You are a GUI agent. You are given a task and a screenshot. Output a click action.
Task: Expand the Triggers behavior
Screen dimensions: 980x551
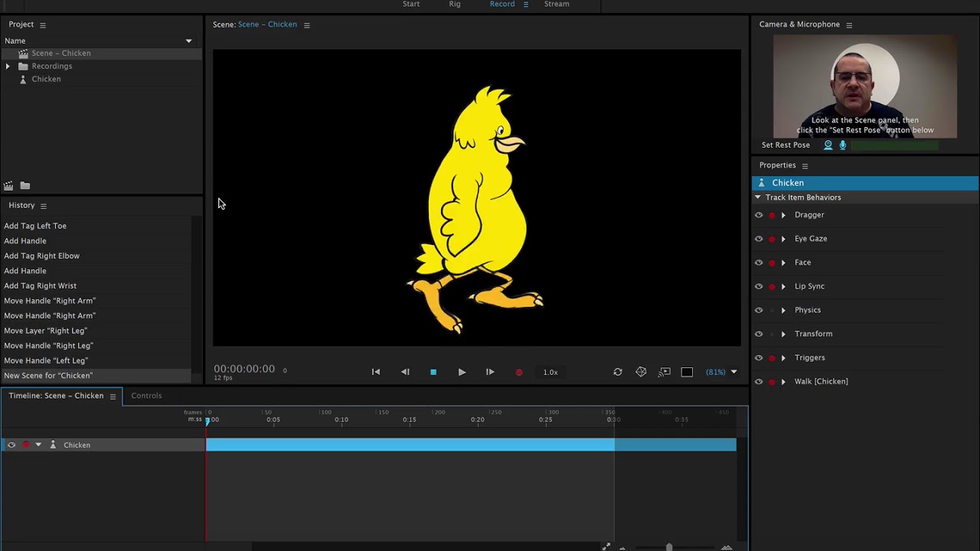pos(783,357)
